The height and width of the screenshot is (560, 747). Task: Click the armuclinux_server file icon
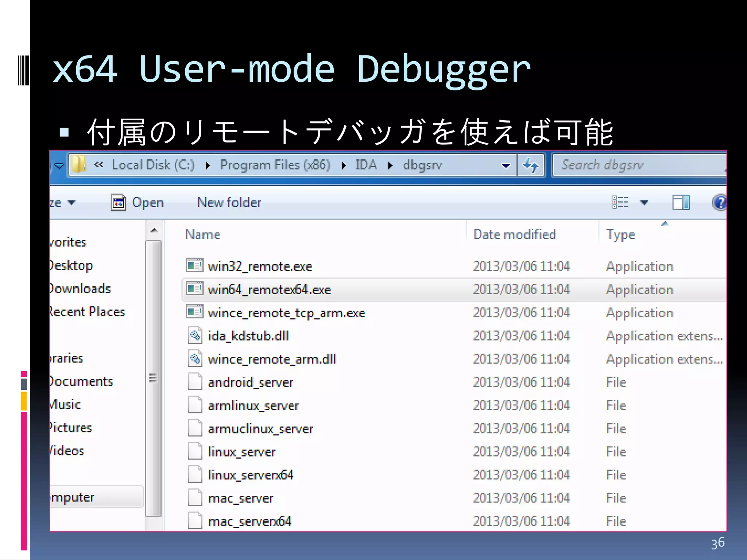(195, 428)
